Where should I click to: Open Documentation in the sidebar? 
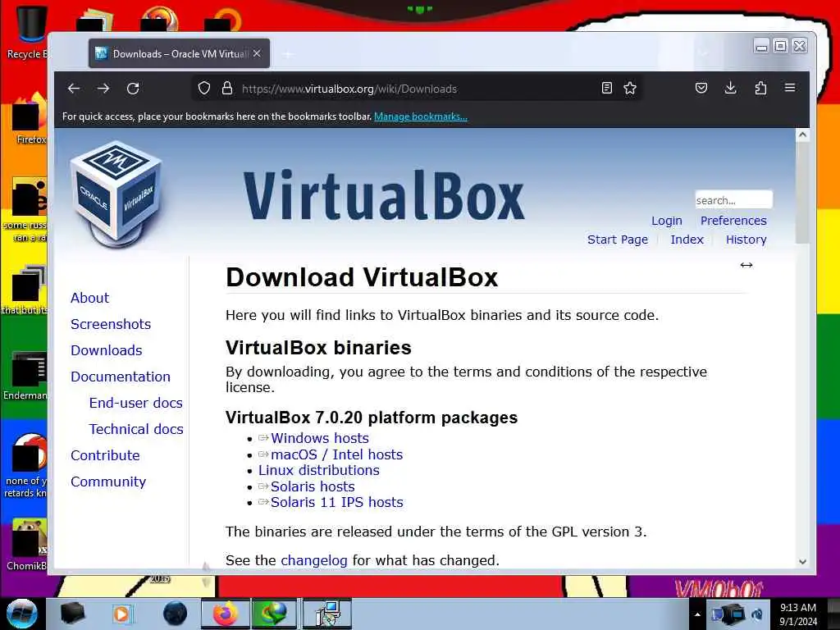pos(120,377)
